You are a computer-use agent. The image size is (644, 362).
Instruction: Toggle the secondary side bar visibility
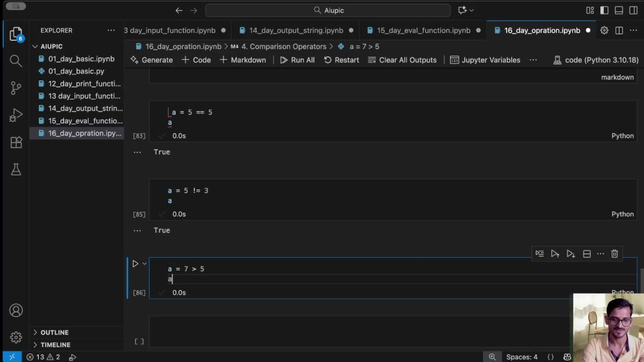pyautogui.click(x=633, y=10)
